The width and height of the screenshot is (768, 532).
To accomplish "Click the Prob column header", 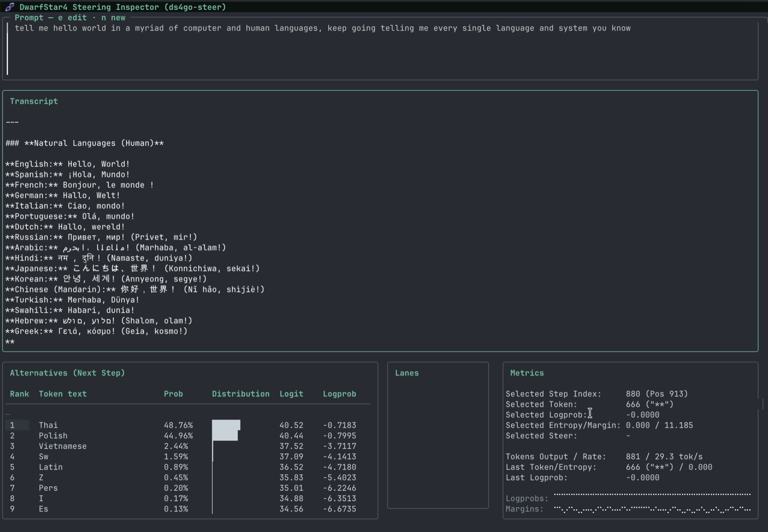I will click(x=173, y=394).
